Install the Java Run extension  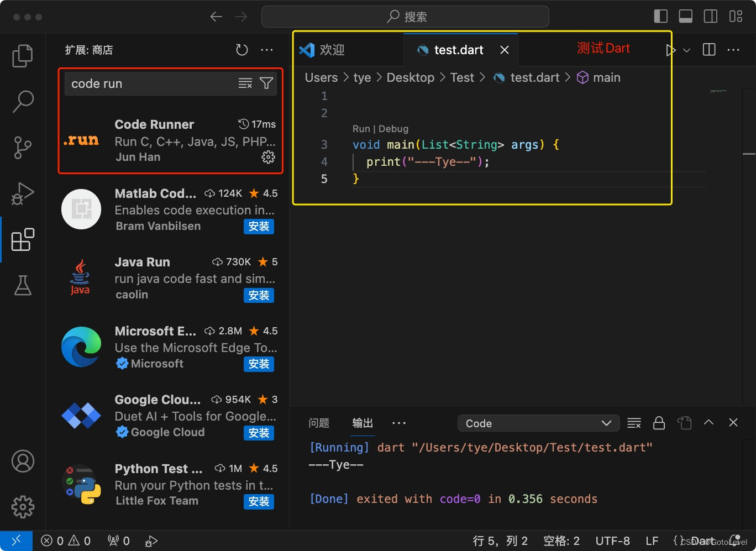(259, 296)
